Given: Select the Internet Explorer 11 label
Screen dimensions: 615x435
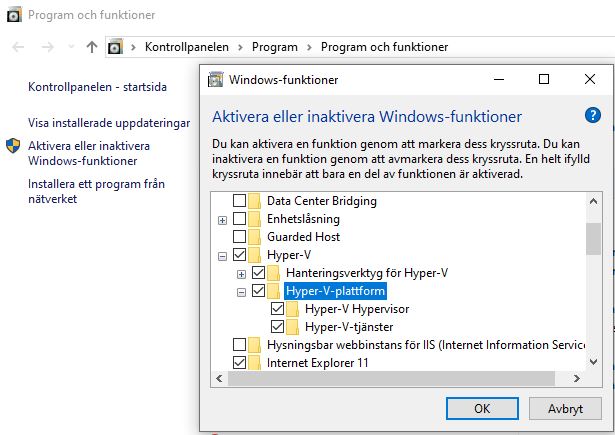Looking at the screenshot, I should (x=318, y=363).
